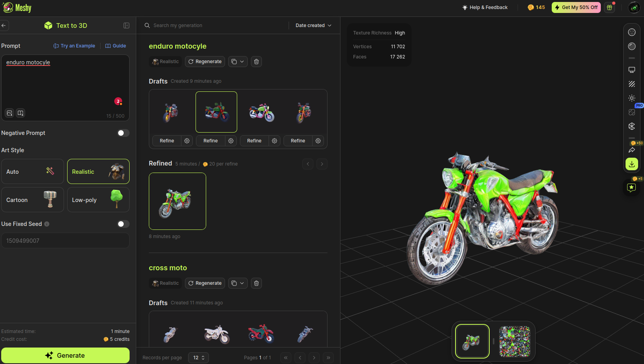Open the image upload icon in prompt box

pos(10,113)
